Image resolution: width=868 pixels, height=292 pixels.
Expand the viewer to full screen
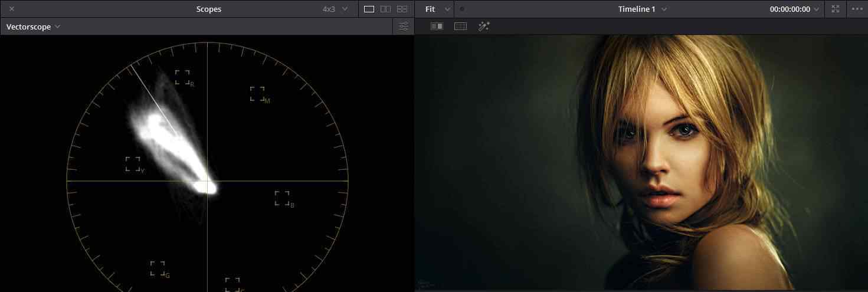(835, 9)
